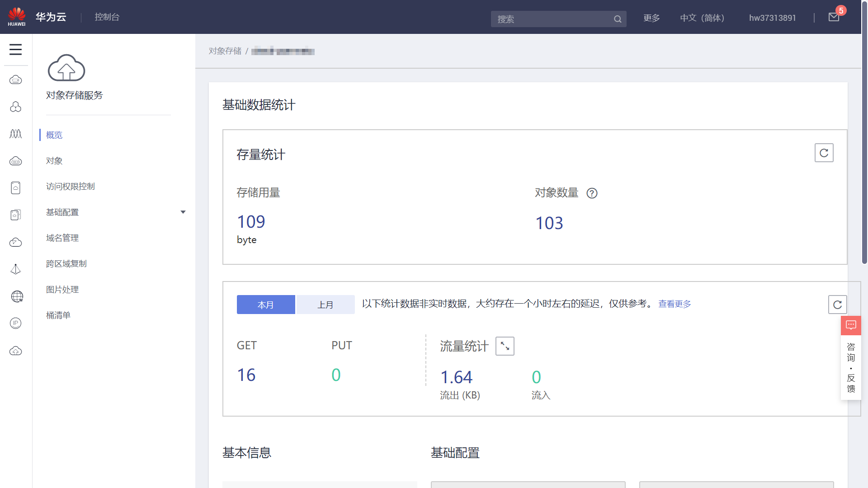Screen dimensions: 868x488
Task: Open the globe with W domain icon
Action: coord(17,296)
